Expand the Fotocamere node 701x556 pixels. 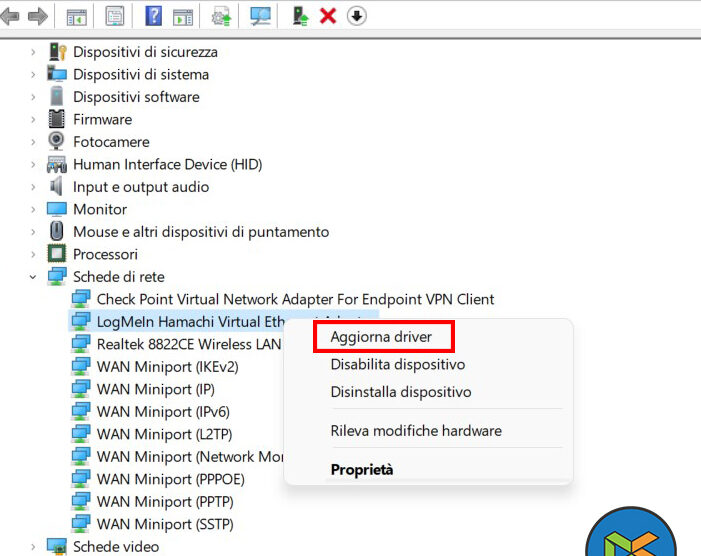(33, 142)
